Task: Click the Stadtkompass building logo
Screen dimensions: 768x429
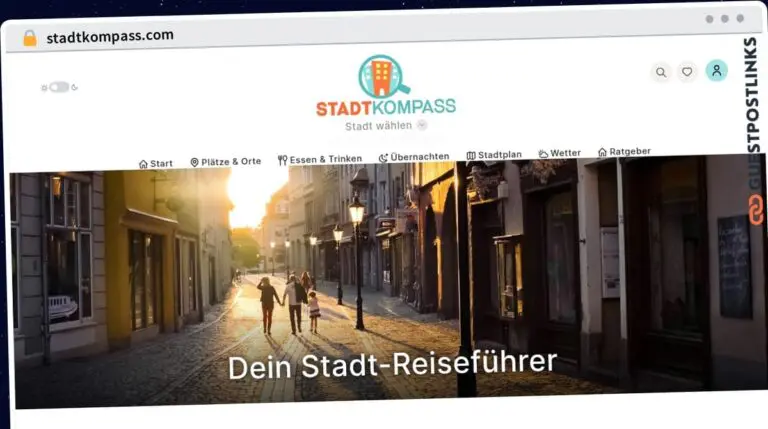Action: [384, 76]
